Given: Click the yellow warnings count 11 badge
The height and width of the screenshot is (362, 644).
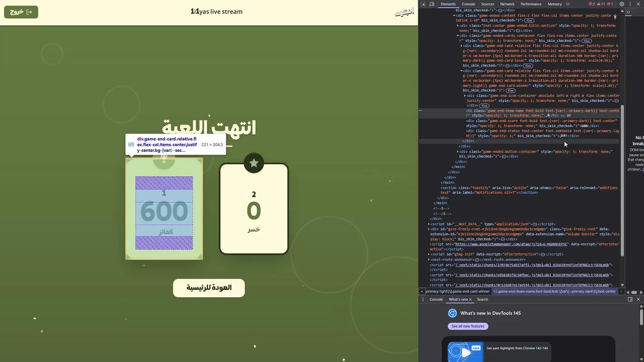Looking at the screenshot, I should (601, 4).
